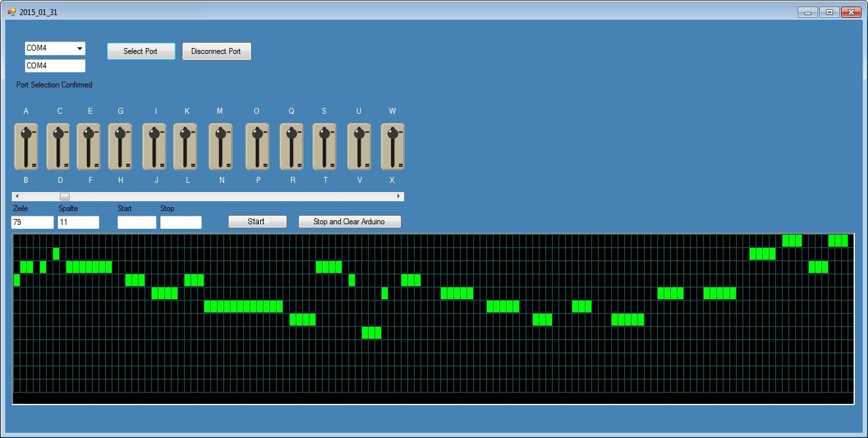Toggle the M/N switch

click(x=221, y=147)
